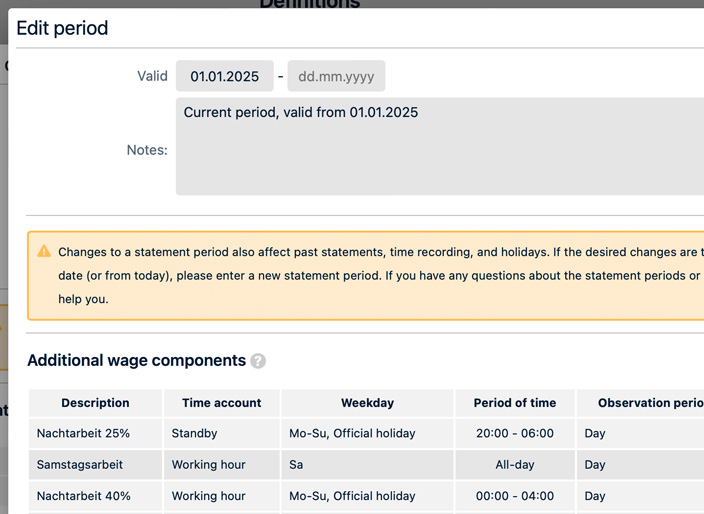Select the Nachtarbeit 40% row
704x514 pixels.
tap(83, 496)
